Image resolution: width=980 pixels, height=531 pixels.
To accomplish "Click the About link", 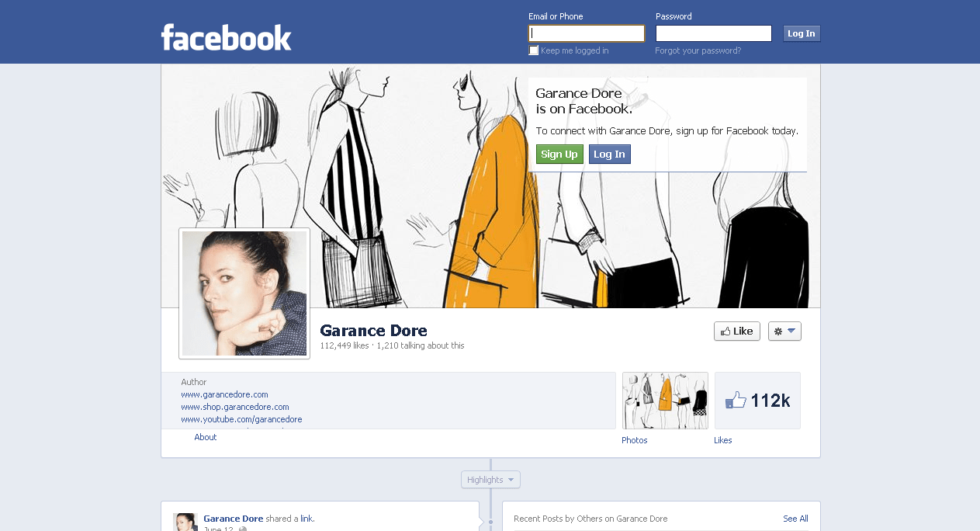I will pyautogui.click(x=205, y=436).
